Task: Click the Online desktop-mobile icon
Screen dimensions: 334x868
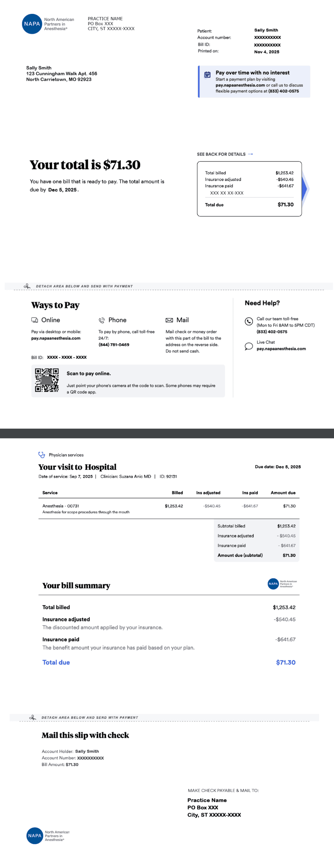Action: [x=35, y=320]
